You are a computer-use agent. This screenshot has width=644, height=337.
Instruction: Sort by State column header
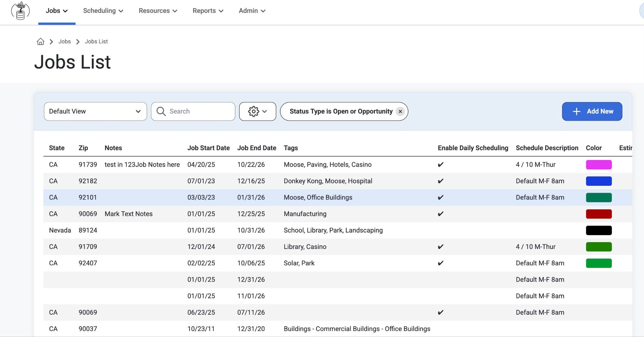click(57, 148)
